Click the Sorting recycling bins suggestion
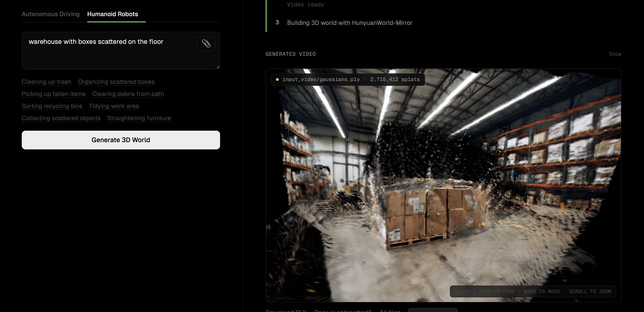Image resolution: width=644 pixels, height=312 pixels. coord(52,106)
